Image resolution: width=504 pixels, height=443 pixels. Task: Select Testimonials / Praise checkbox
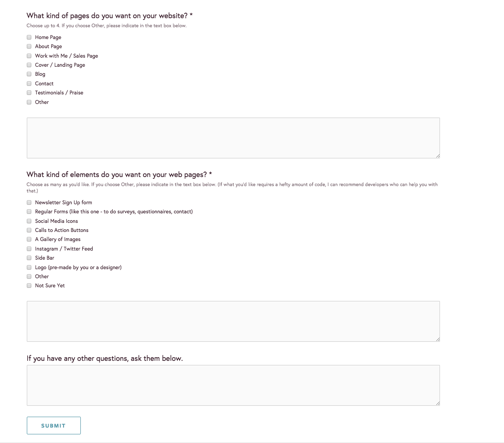(x=29, y=93)
